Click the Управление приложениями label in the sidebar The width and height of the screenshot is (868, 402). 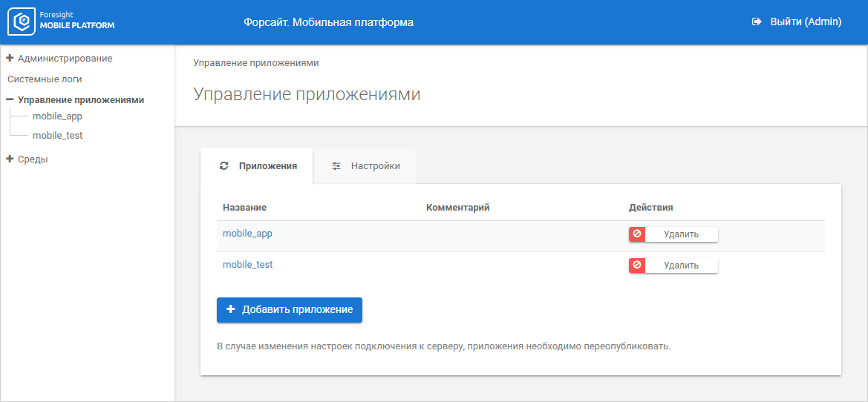point(81,100)
